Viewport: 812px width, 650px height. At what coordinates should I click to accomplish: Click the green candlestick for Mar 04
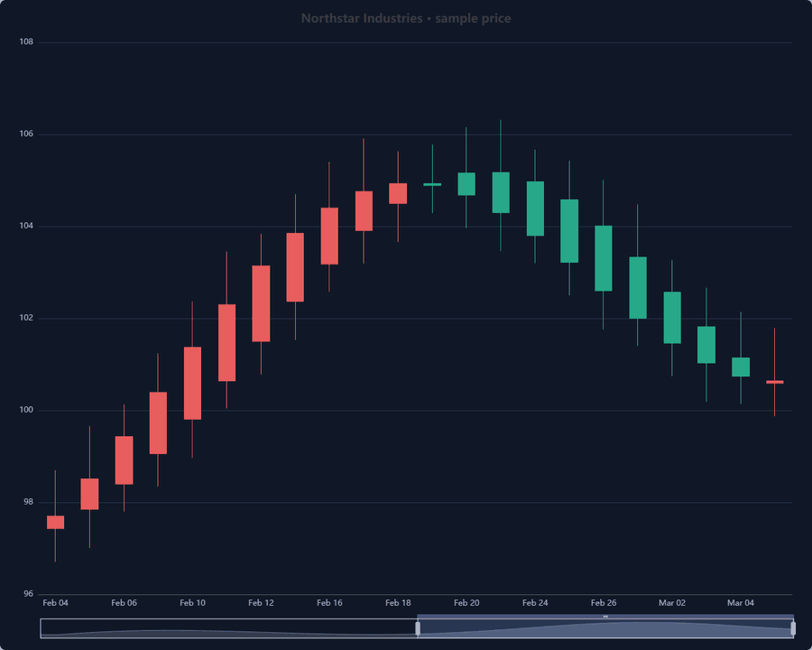[741, 367]
